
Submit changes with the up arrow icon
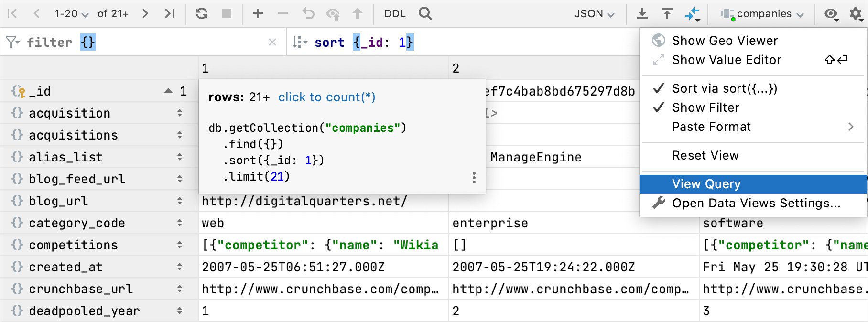(x=358, y=13)
